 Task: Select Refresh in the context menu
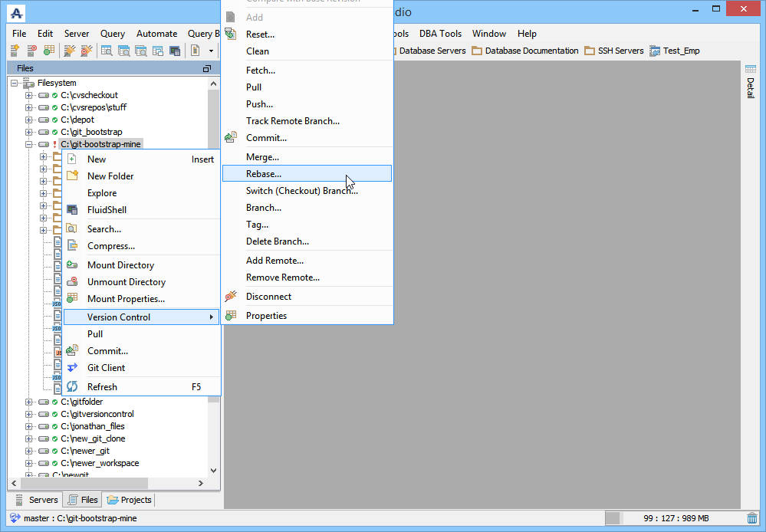(x=141, y=387)
